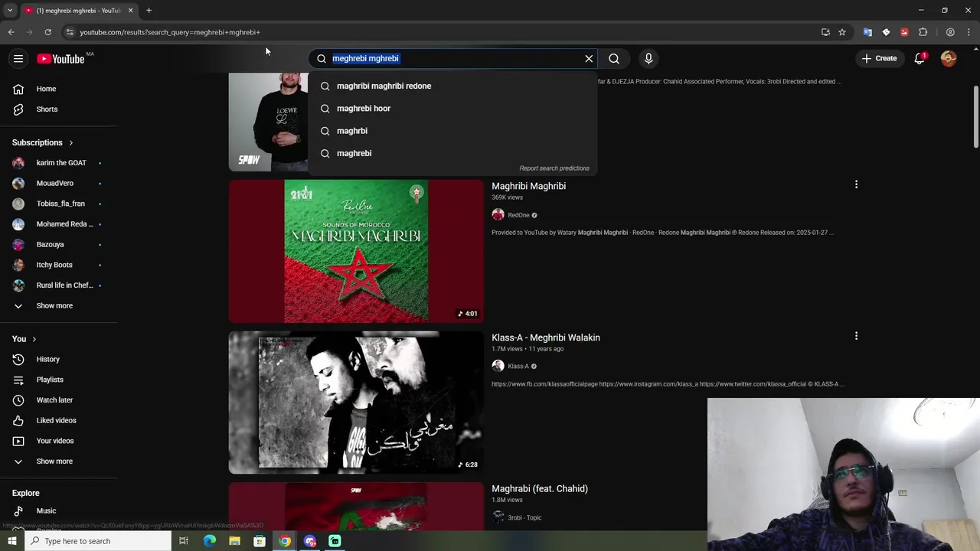This screenshot has width=980, height=551.
Task: Open more options for Klass-A video
Action: pos(856,336)
